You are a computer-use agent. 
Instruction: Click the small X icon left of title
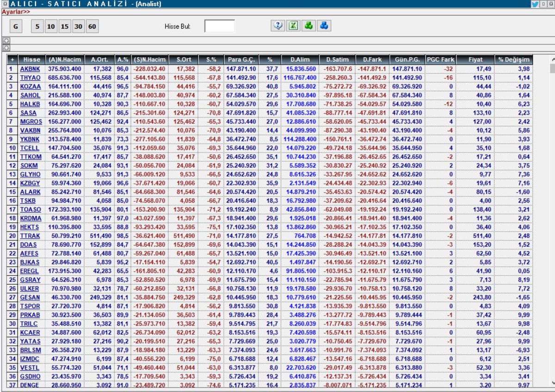pyautogui.click(x=5, y=4)
